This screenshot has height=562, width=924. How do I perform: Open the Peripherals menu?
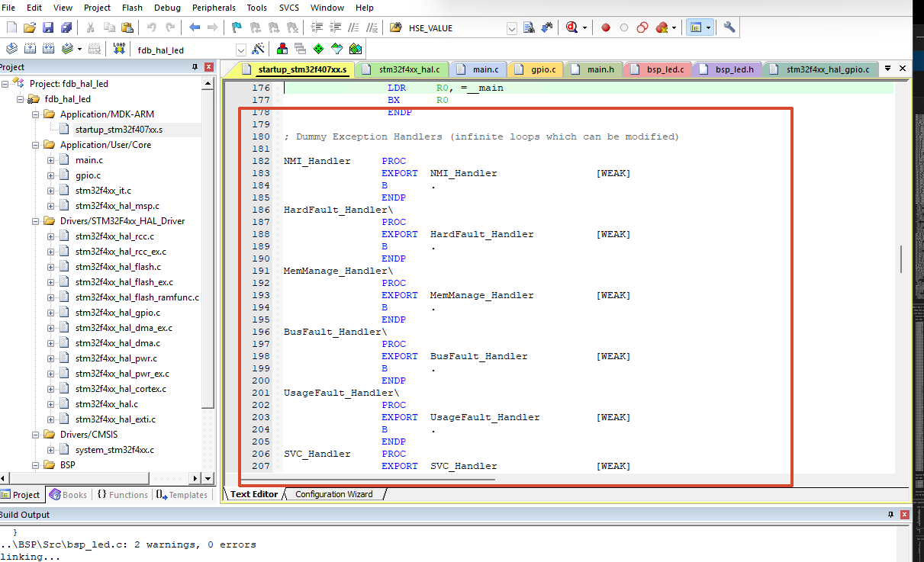click(214, 8)
